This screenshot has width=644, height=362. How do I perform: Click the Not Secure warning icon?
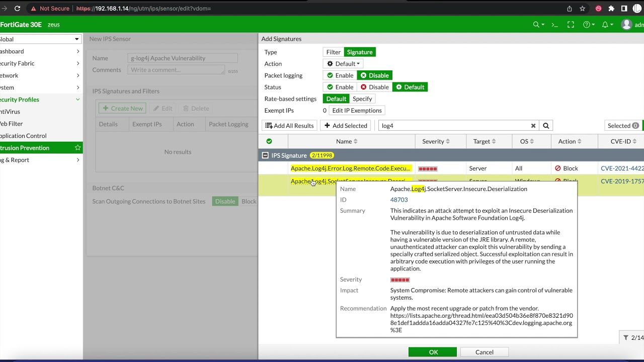pyautogui.click(x=34, y=9)
